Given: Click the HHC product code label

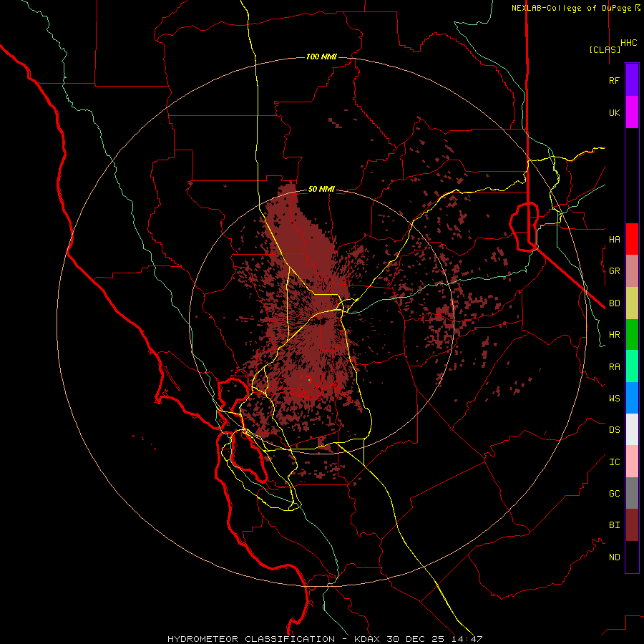Looking at the screenshot, I should 629,43.
